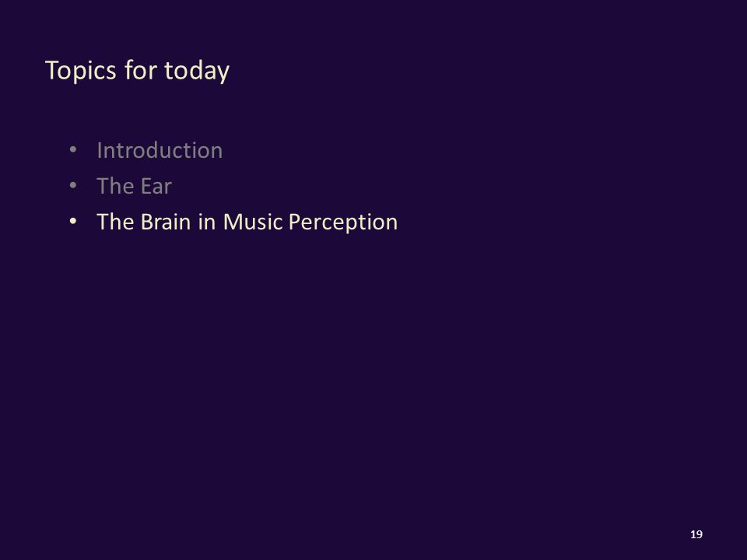Click the word 'Perception' in the third bullet
The image size is (747, 560).
(343, 223)
